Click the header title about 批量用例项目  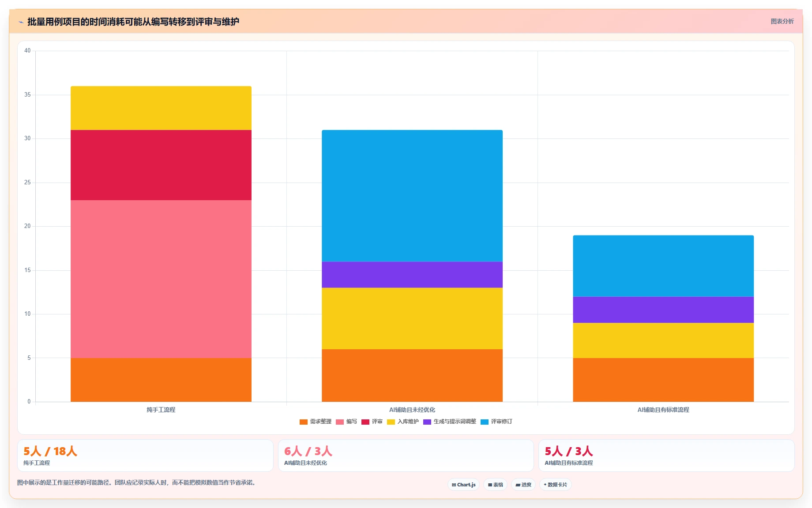[133, 22]
